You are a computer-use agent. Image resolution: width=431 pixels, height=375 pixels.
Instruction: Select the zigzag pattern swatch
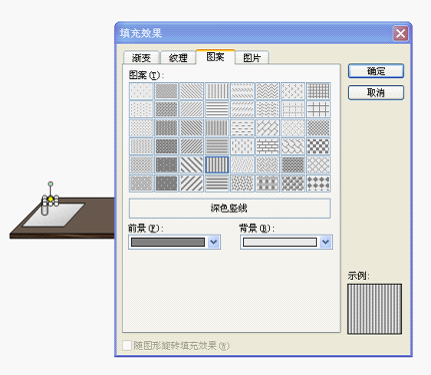[x=268, y=91]
